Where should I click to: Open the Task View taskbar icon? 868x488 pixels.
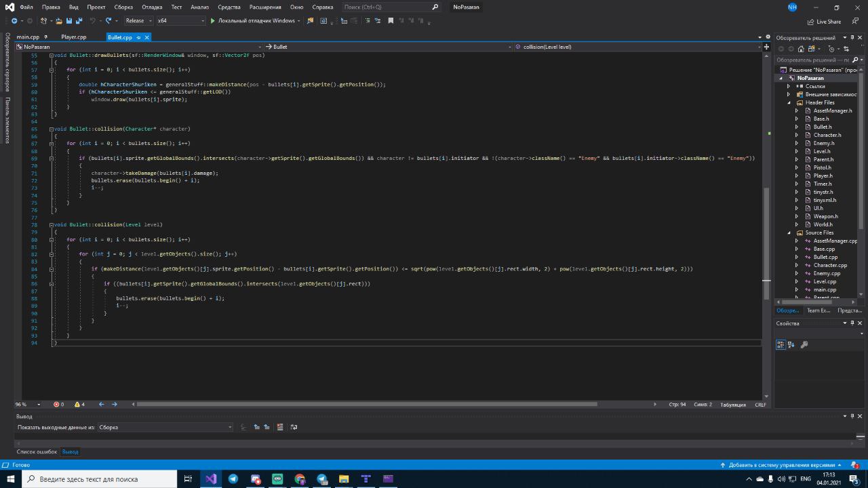click(189, 479)
